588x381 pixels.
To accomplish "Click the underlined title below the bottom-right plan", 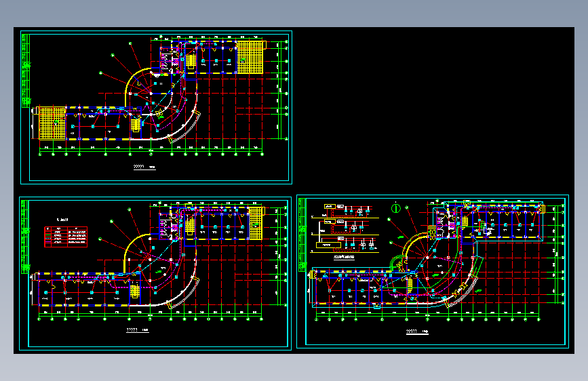I will (417, 332).
